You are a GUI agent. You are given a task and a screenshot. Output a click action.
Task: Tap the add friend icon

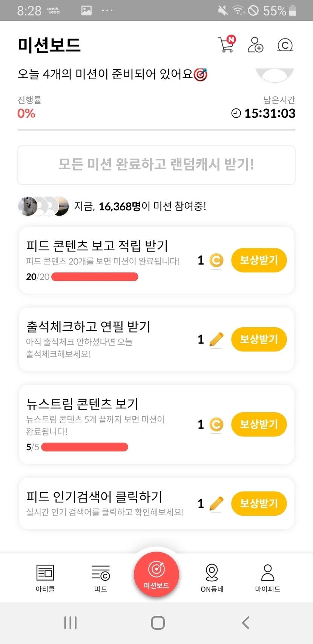(x=255, y=45)
